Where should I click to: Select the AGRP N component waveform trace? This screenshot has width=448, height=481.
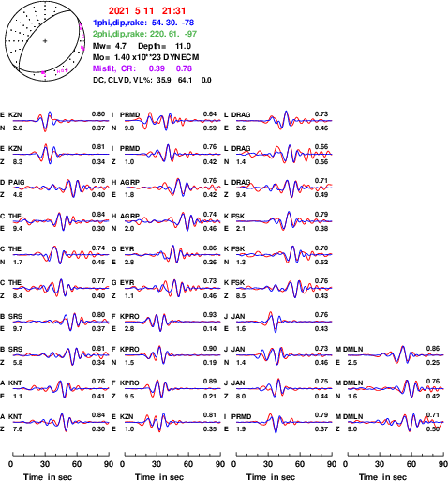pyautogui.click(x=172, y=221)
